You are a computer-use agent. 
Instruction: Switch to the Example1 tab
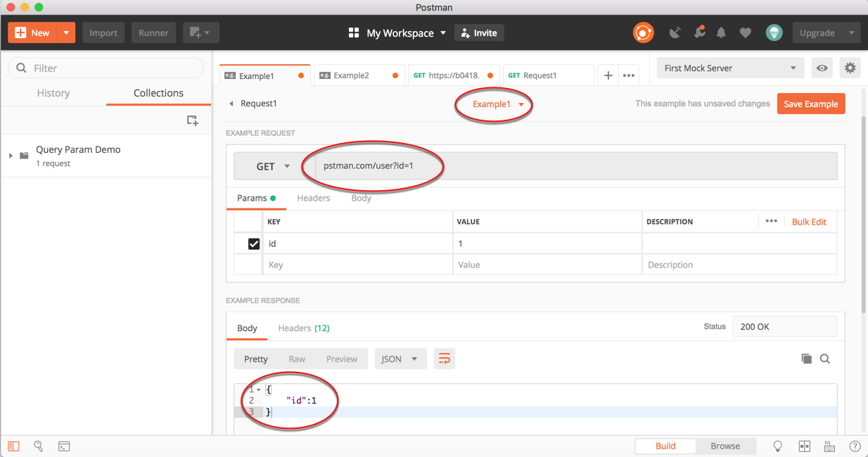264,75
